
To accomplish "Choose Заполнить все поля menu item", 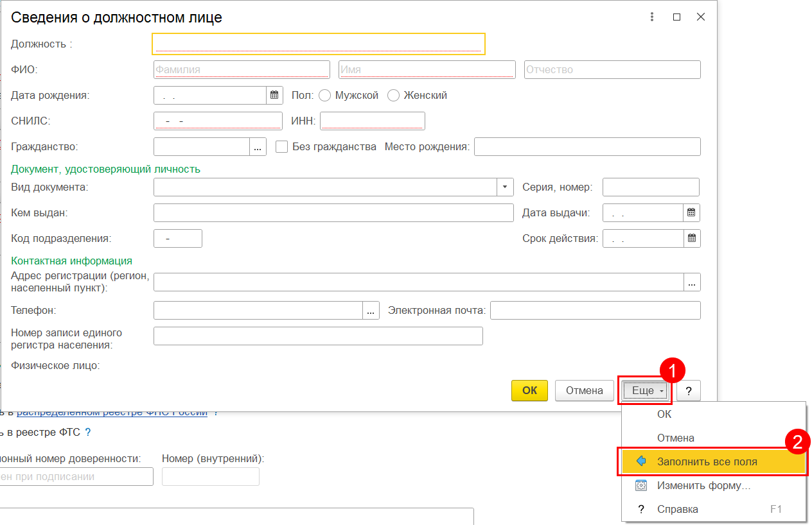I will click(x=707, y=461).
